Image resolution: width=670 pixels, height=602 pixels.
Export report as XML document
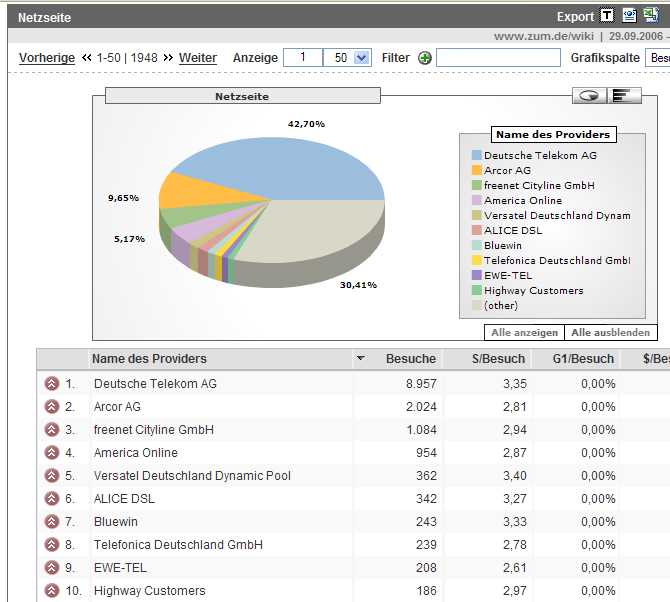[x=629, y=16]
